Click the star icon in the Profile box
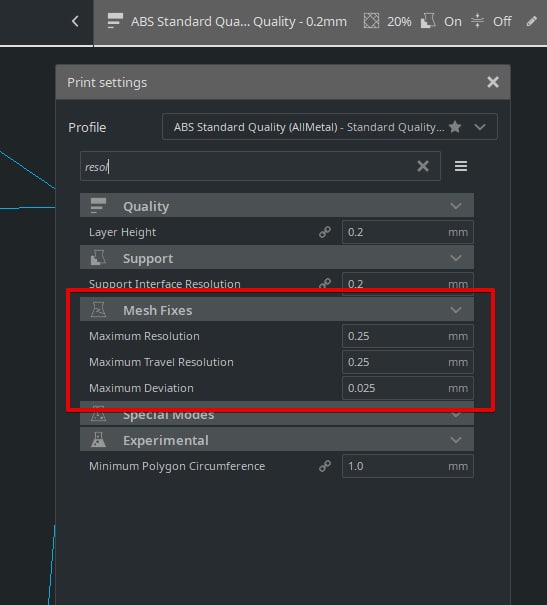 pos(455,127)
